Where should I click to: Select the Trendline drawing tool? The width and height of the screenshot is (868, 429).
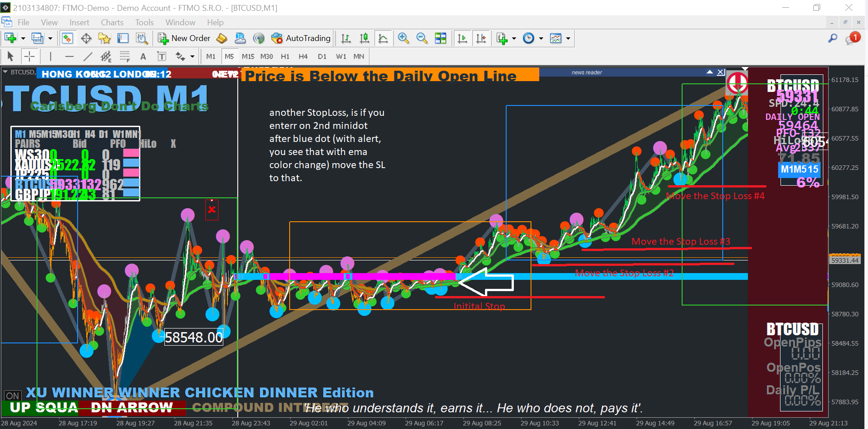coord(88,56)
